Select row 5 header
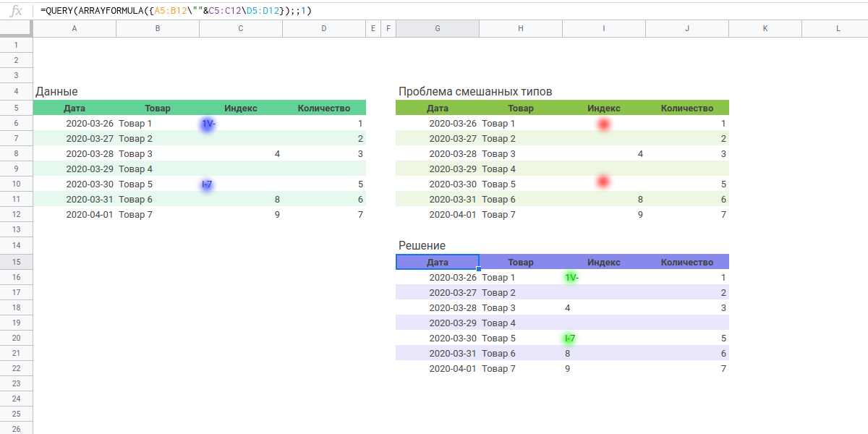 (16, 107)
